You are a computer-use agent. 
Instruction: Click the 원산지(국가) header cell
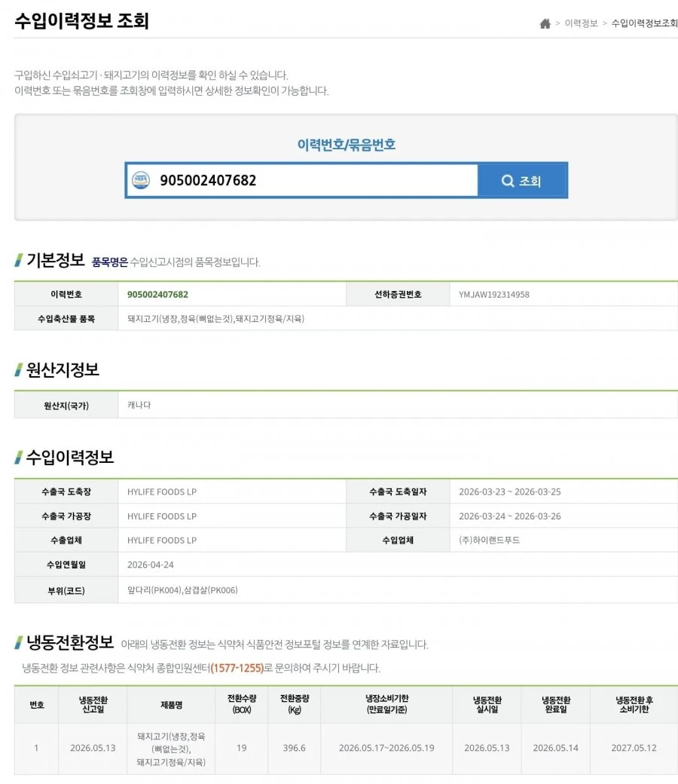pos(66,406)
